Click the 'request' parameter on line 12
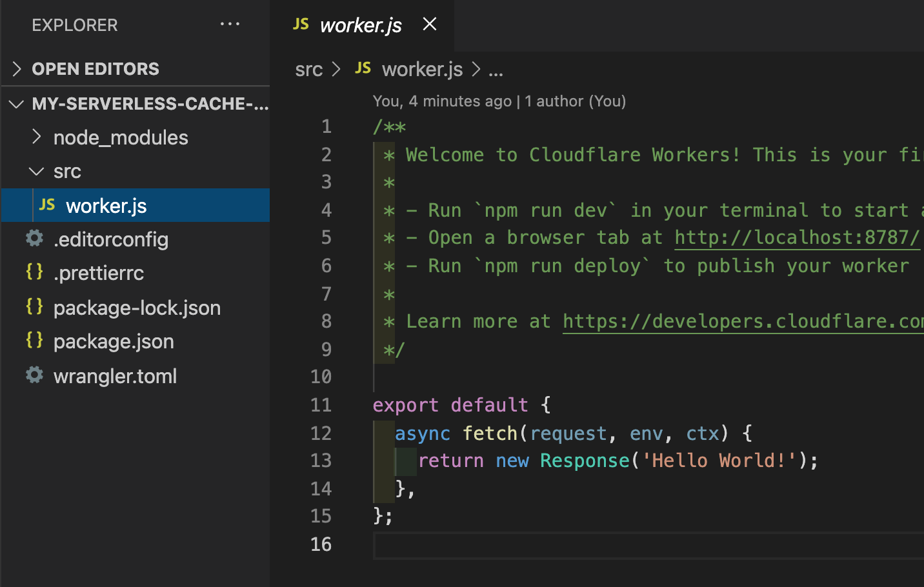The image size is (924, 587). coord(568,433)
